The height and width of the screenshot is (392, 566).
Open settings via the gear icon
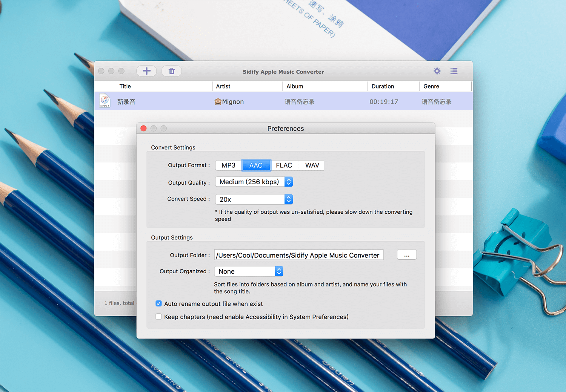tap(437, 71)
